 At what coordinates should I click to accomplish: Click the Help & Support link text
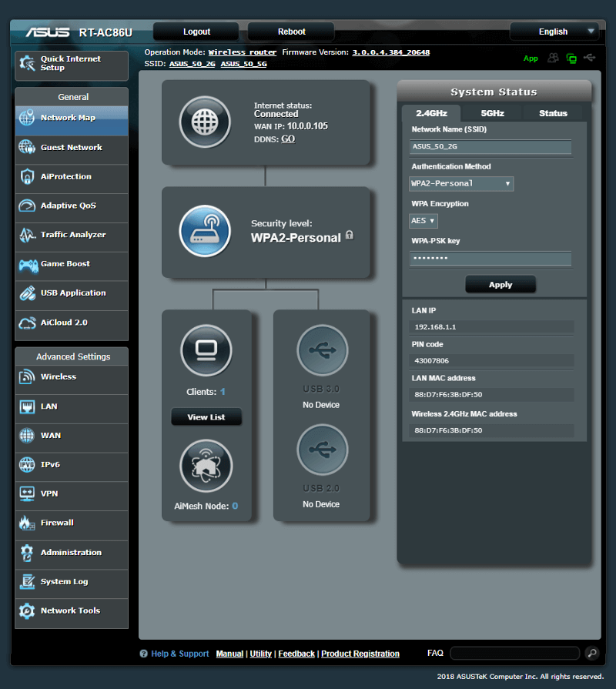tap(180, 654)
